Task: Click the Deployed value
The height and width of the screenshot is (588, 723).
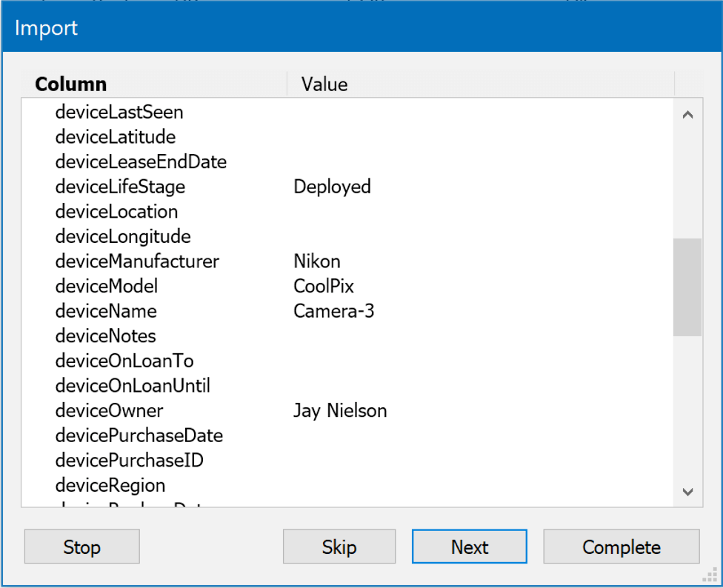Action: pos(332,187)
